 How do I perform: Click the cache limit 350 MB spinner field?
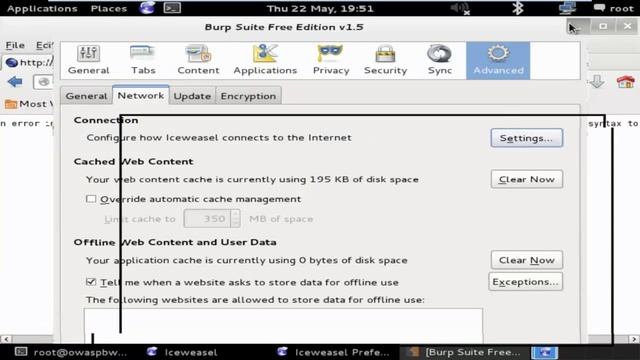(x=212, y=218)
